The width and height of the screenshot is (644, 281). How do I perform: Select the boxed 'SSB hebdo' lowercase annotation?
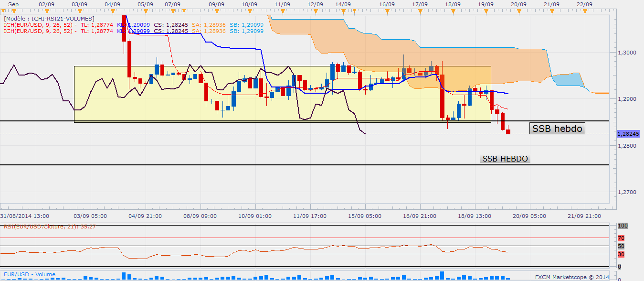[x=557, y=128]
